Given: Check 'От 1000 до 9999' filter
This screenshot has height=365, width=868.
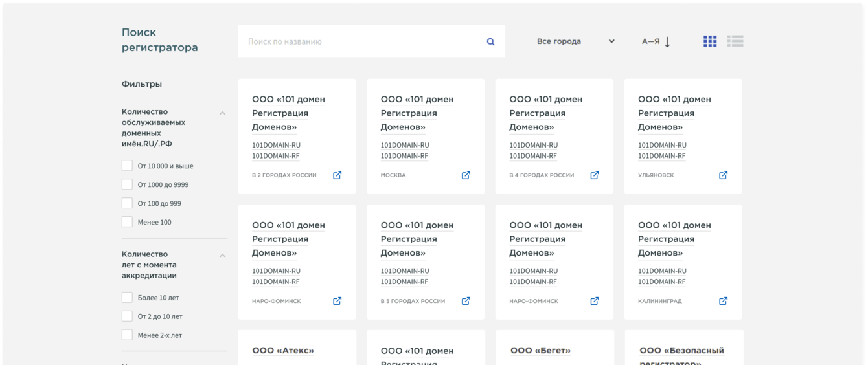Looking at the screenshot, I should tap(127, 184).
